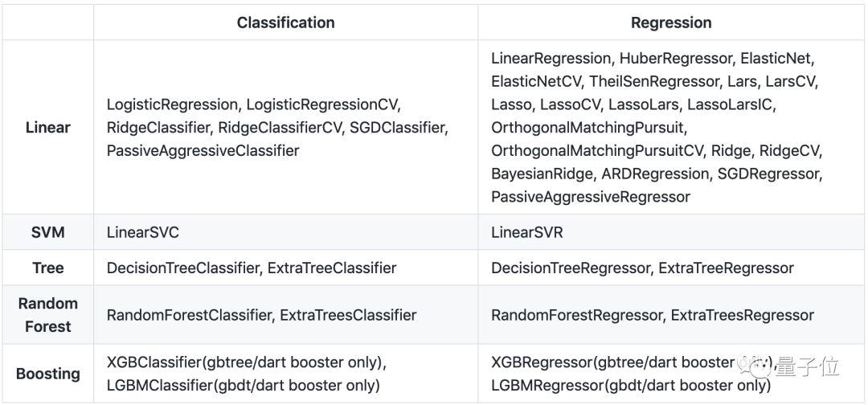
Task: Click the LinearSVR cell text
Action: (x=527, y=232)
